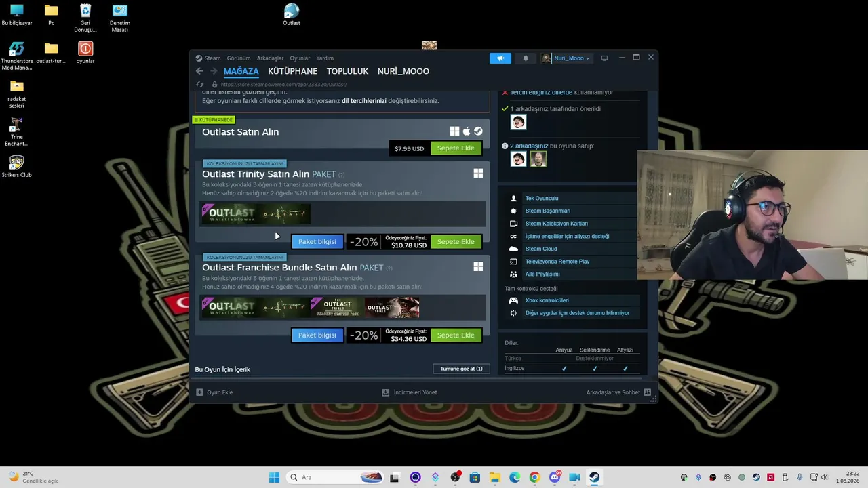
Task: Open the Aile Paylaşımı link
Action: [542, 274]
